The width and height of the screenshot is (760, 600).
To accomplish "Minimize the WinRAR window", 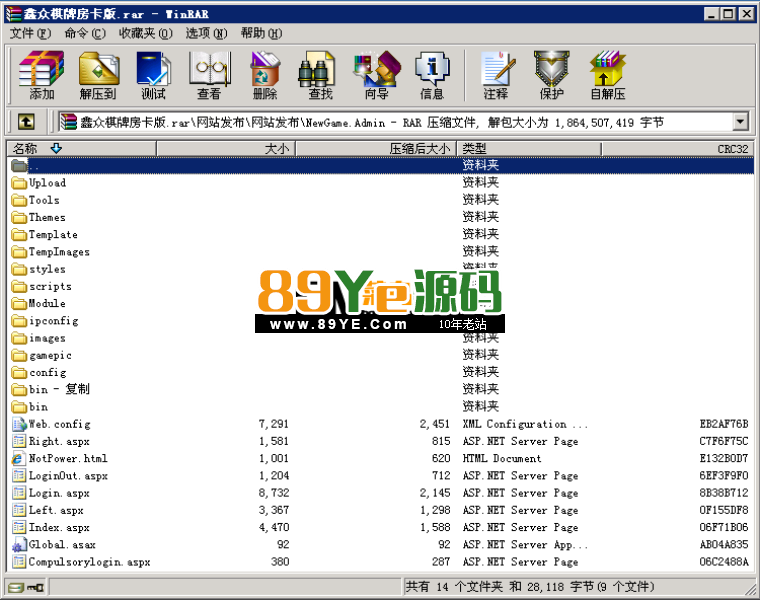I will click(x=711, y=14).
